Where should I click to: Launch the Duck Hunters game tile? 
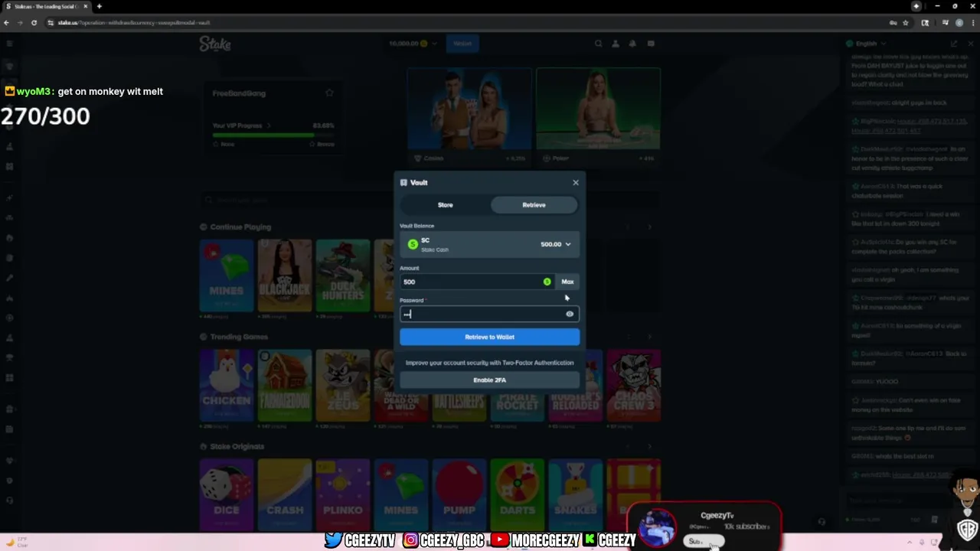click(343, 275)
